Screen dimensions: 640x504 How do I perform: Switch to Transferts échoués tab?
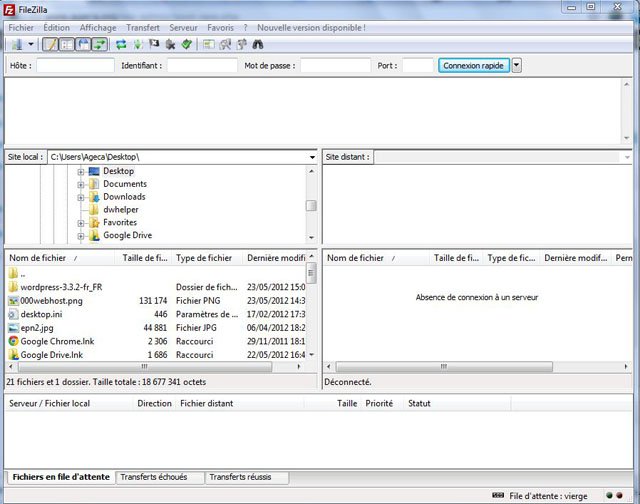click(x=160, y=477)
